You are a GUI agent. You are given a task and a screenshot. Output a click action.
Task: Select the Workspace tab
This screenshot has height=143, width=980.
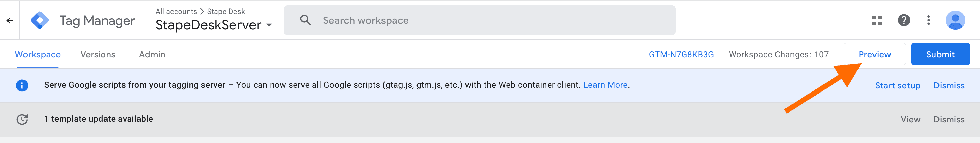[x=38, y=55]
